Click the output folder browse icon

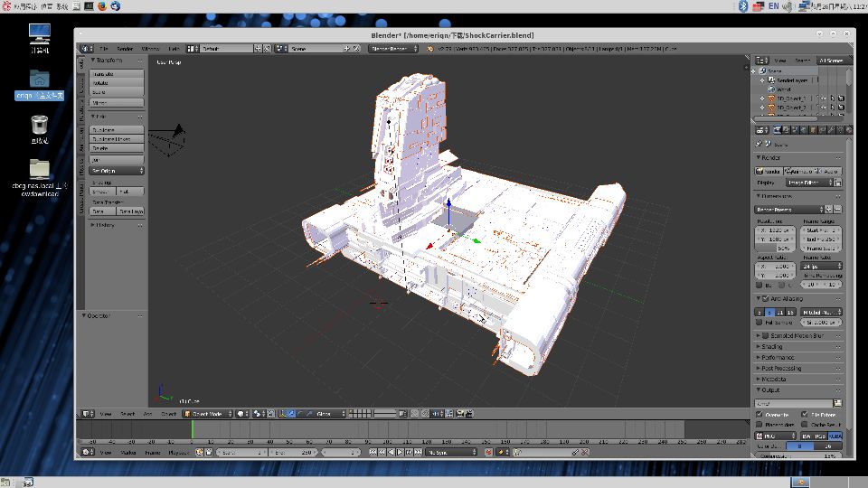tap(838, 403)
